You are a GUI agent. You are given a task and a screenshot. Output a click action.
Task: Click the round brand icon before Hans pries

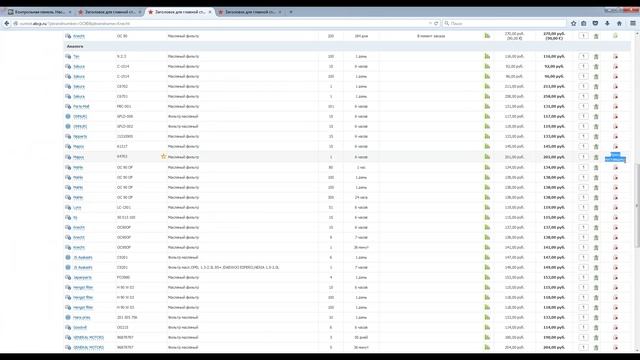[x=68, y=317]
